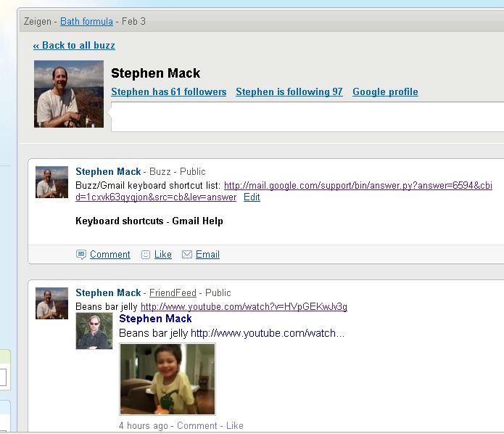Click Comment next to '4 hours ago'
This screenshot has width=504, height=434.
coord(197,426)
